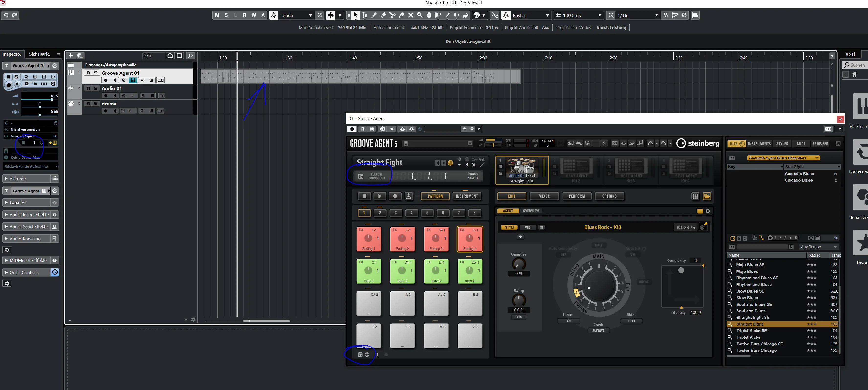This screenshot has width=868, height=390.
Task: Mute the Groove Agent 01 track
Action: click(x=88, y=73)
